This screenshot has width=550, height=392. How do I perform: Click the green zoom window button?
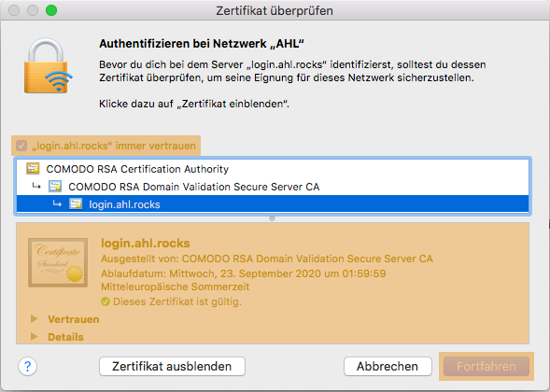51,10
